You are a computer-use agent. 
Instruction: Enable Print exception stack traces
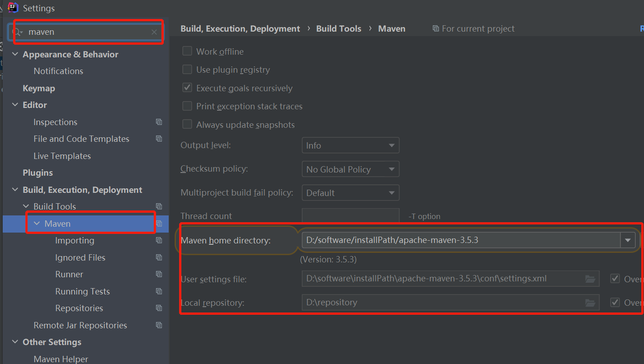[187, 106]
